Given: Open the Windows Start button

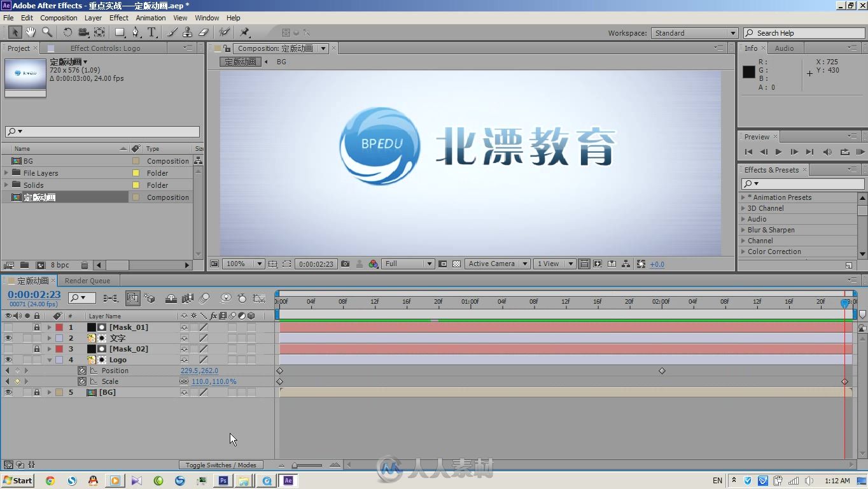Looking at the screenshot, I should pos(18,481).
